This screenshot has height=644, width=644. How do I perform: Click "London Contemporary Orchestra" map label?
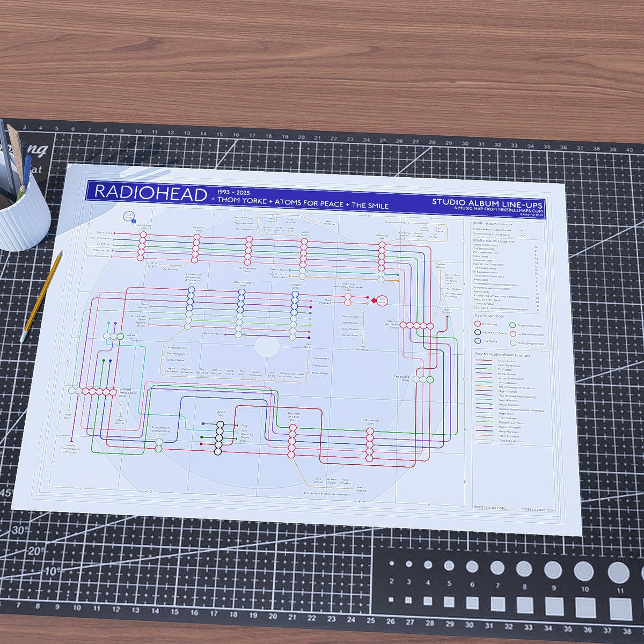(x=70, y=449)
